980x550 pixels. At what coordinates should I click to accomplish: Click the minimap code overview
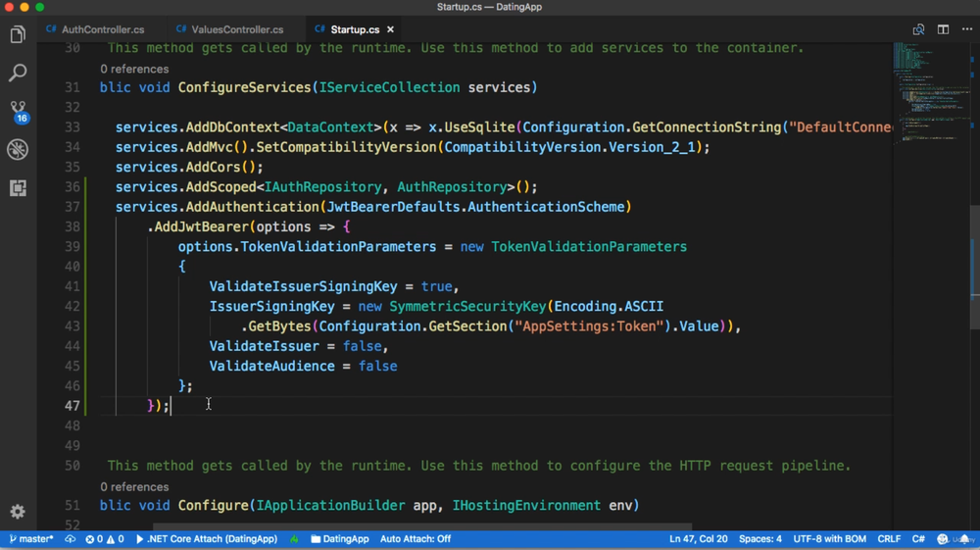[930, 94]
